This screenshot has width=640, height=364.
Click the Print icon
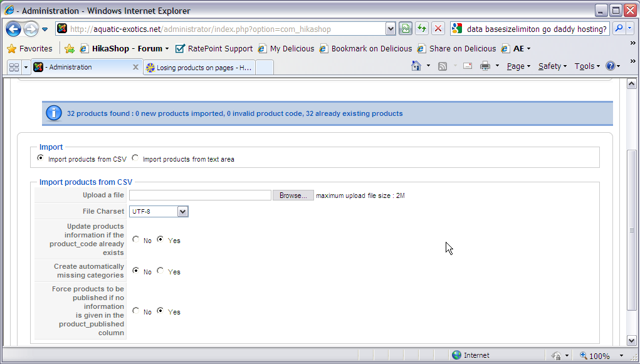click(x=485, y=66)
